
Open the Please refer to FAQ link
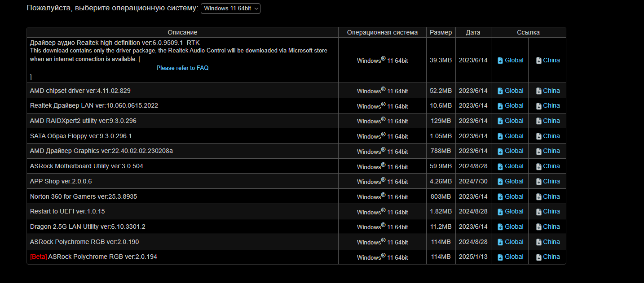pyautogui.click(x=182, y=68)
